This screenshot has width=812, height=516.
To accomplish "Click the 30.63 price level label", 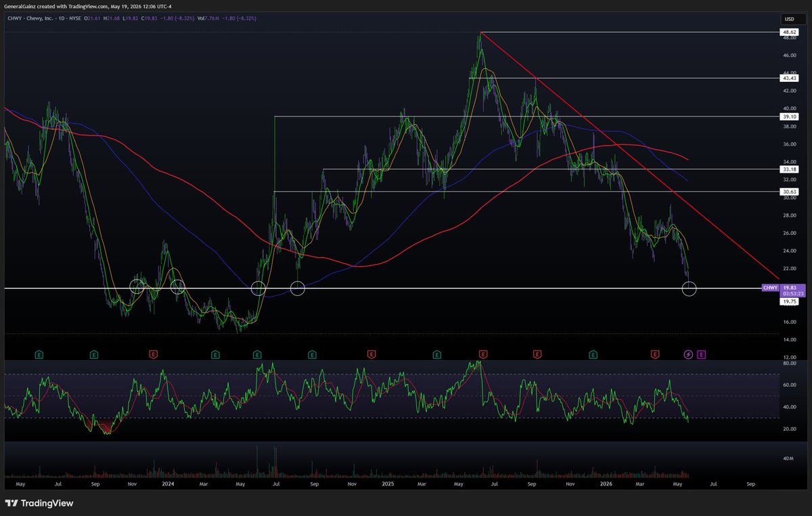I will click(789, 192).
